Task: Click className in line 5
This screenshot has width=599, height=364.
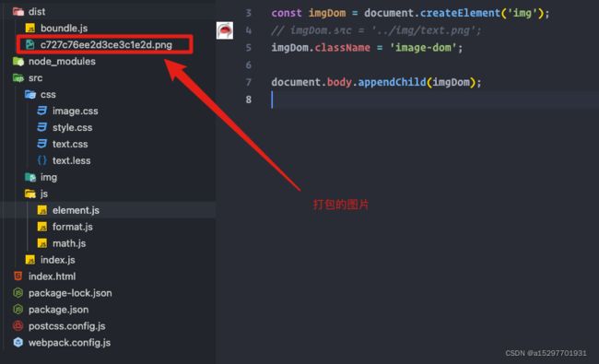Action: pyautogui.click(x=342, y=48)
